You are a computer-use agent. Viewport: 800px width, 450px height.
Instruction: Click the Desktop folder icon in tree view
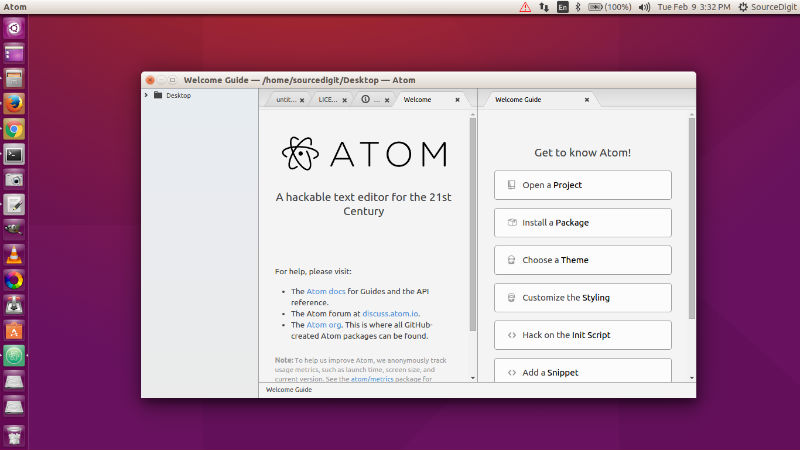pyautogui.click(x=158, y=95)
